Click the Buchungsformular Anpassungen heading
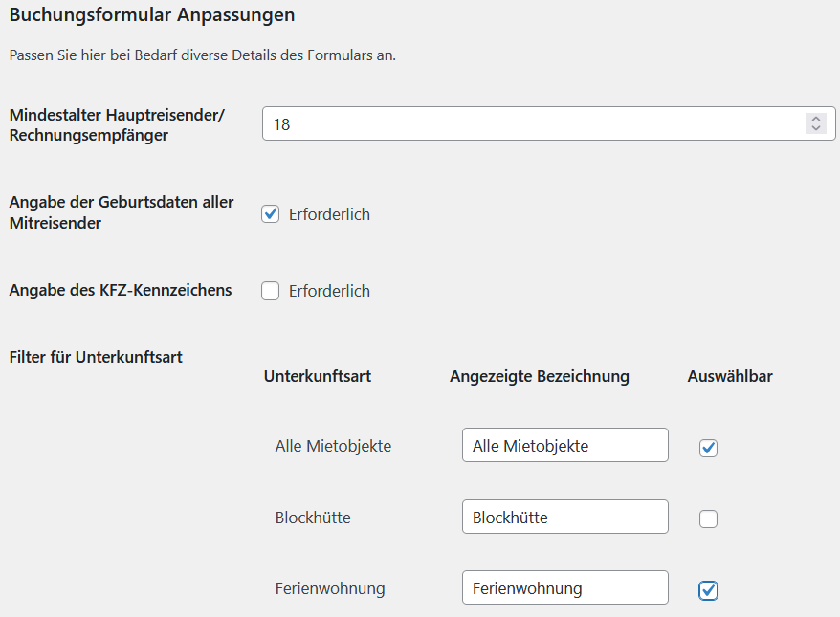 click(152, 15)
